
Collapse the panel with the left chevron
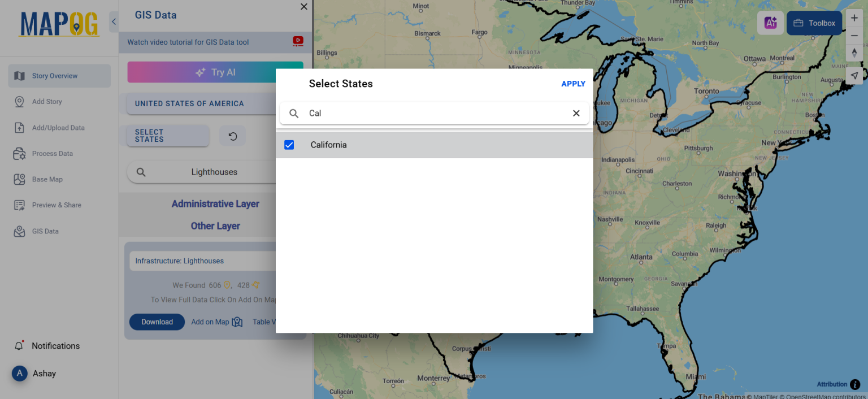point(114,21)
